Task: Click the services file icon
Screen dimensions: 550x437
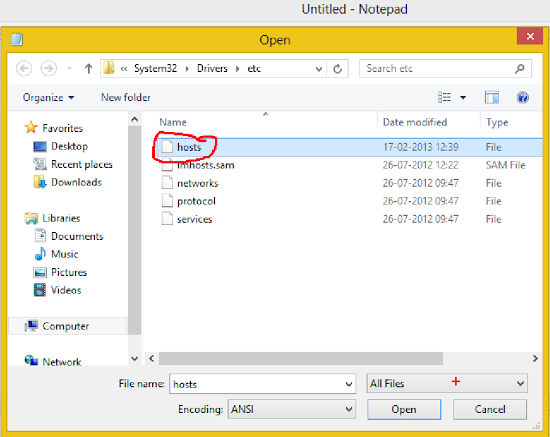Action: tap(167, 218)
